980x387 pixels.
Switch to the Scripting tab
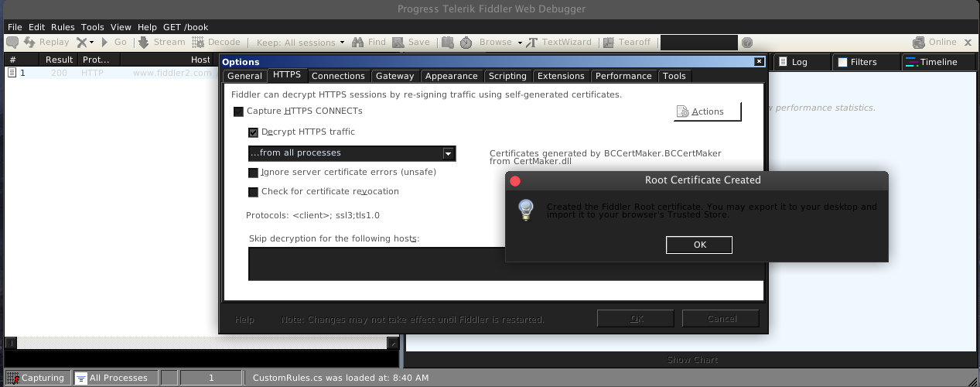pos(507,76)
